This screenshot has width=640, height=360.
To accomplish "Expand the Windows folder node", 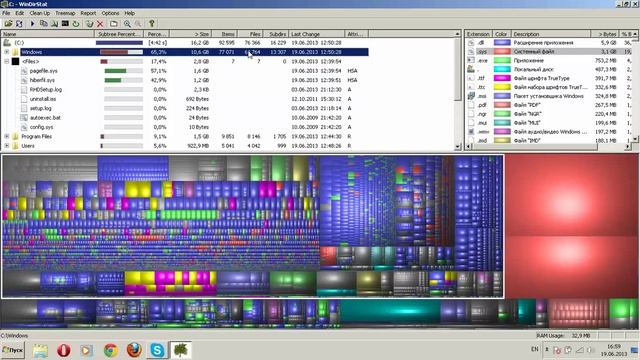I will 7,52.
